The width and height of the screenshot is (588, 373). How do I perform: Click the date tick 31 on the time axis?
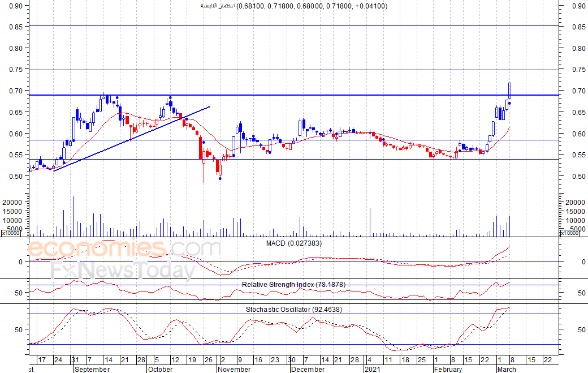(x=75, y=360)
